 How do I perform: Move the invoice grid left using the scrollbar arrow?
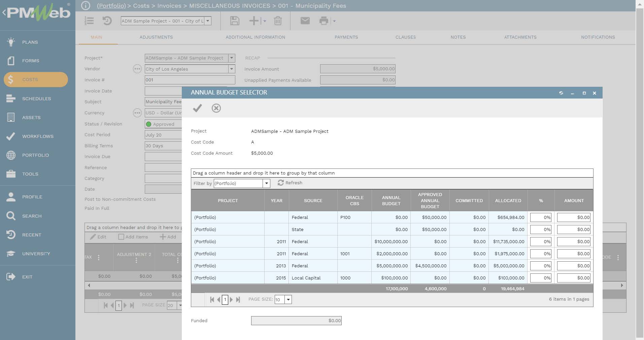tap(89, 285)
